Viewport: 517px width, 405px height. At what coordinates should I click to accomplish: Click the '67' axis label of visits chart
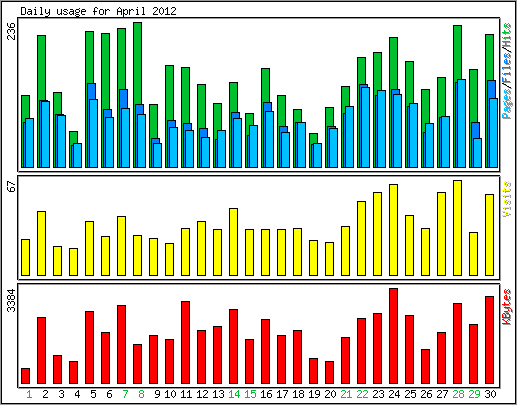(12, 186)
